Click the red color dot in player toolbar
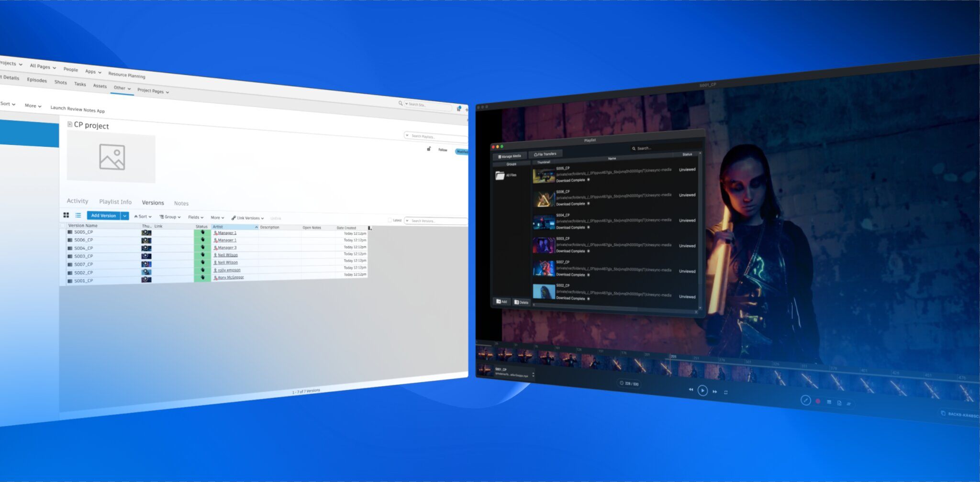The height and width of the screenshot is (482, 980). pos(818,402)
